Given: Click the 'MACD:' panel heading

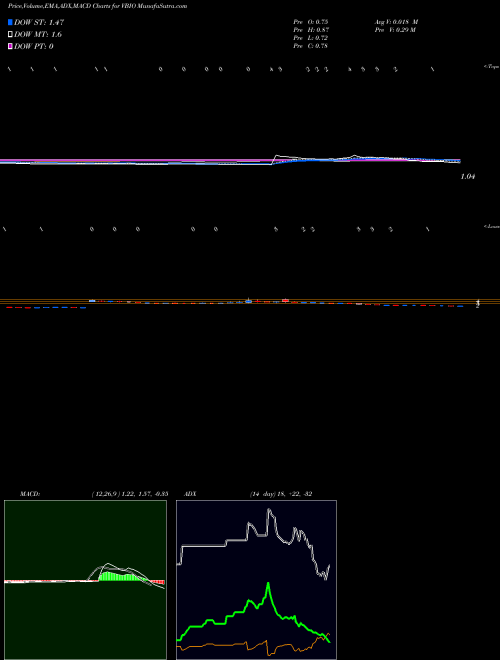Looking at the screenshot, I should (30, 494).
